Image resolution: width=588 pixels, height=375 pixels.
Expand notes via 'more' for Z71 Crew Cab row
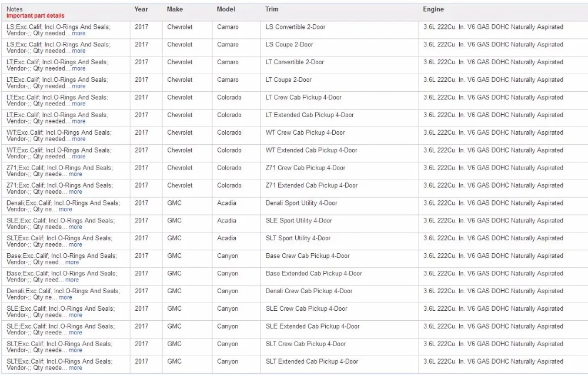(75, 174)
